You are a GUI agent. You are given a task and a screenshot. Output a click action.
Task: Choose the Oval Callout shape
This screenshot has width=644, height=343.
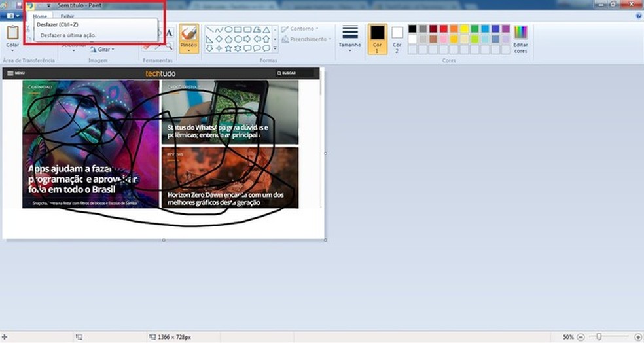point(257,48)
